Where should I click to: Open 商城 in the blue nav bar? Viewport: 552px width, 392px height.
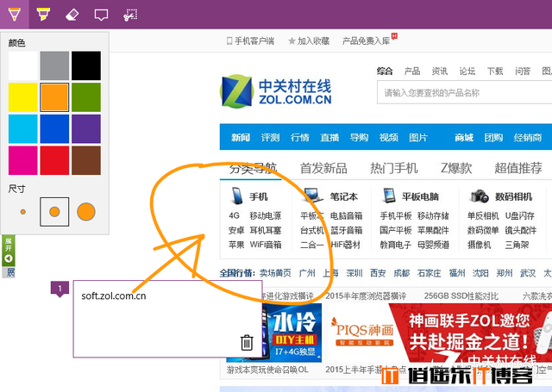click(464, 138)
